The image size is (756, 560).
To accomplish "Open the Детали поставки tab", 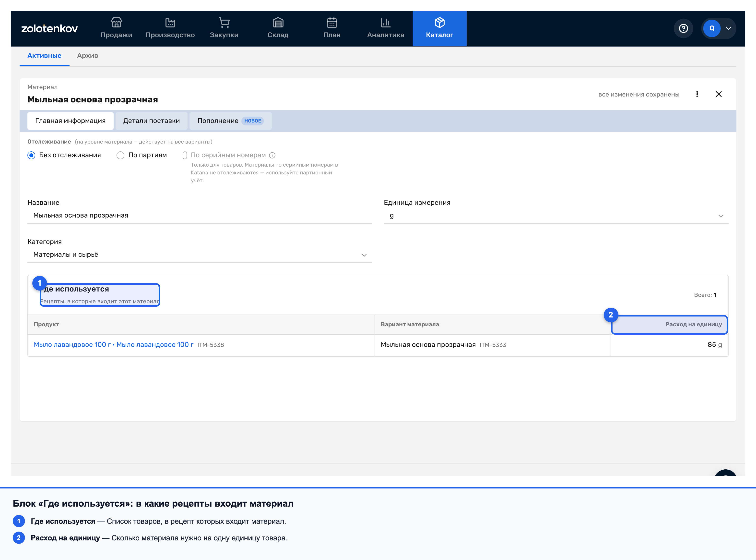I will tap(151, 121).
